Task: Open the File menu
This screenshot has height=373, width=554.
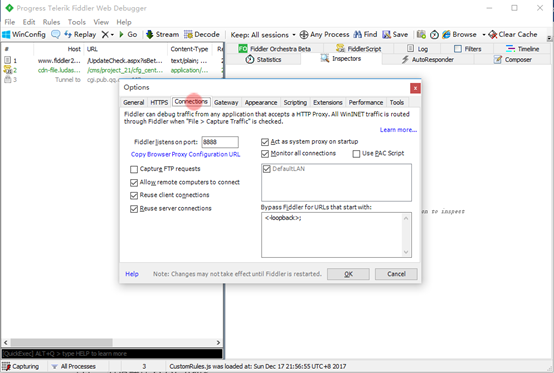Action: [x=10, y=22]
